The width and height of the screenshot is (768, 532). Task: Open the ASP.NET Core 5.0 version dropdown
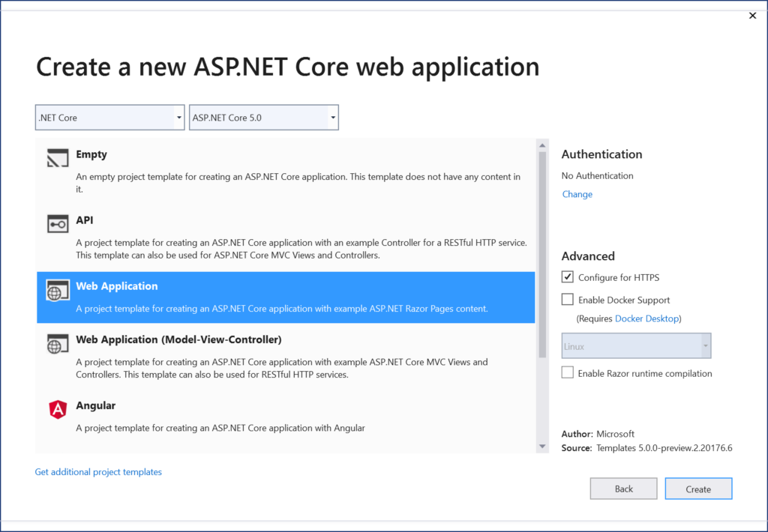tap(263, 118)
